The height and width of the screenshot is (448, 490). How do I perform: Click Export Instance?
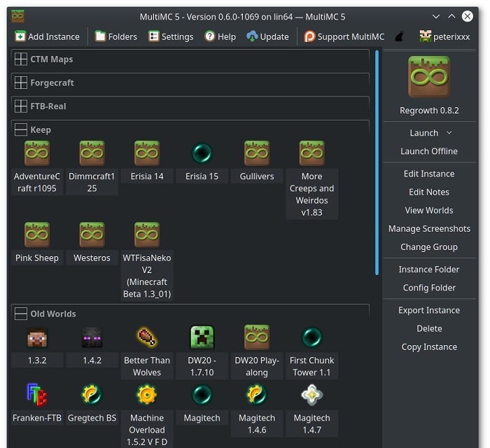(429, 310)
